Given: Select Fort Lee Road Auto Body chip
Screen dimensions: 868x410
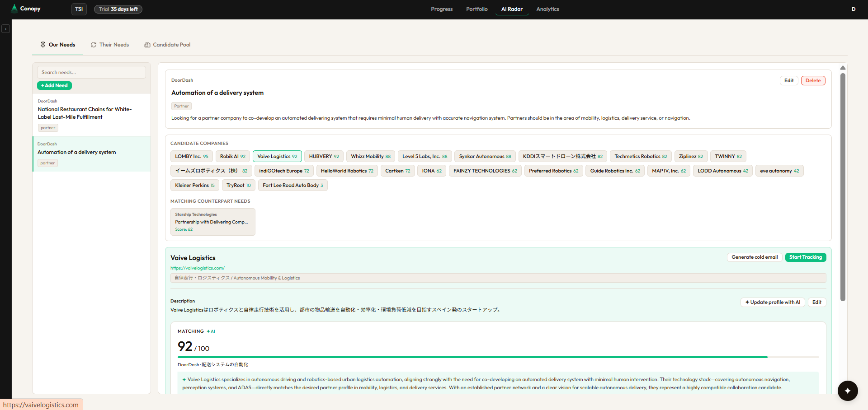Looking at the screenshot, I should [x=292, y=185].
